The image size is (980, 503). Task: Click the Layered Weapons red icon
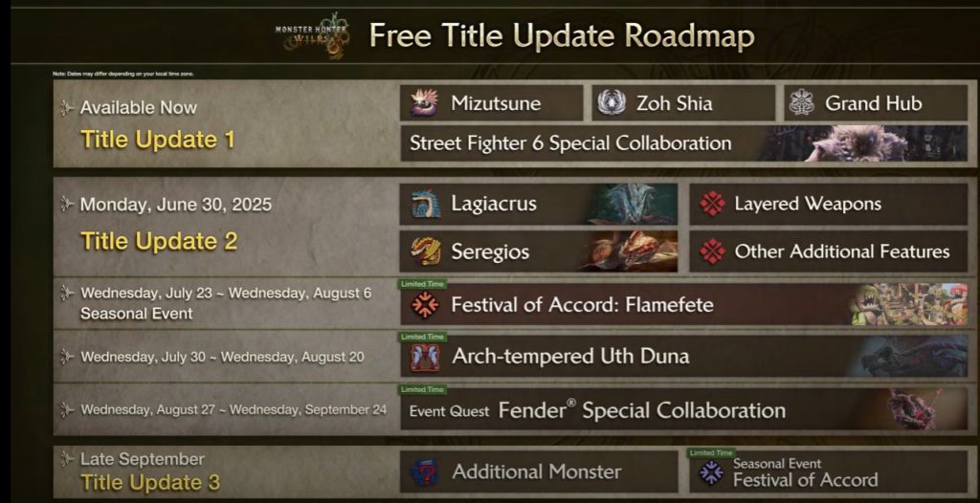coord(712,204)
